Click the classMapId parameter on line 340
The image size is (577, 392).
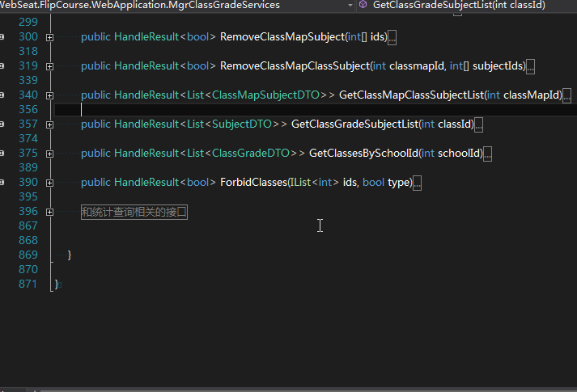[532, 95]
